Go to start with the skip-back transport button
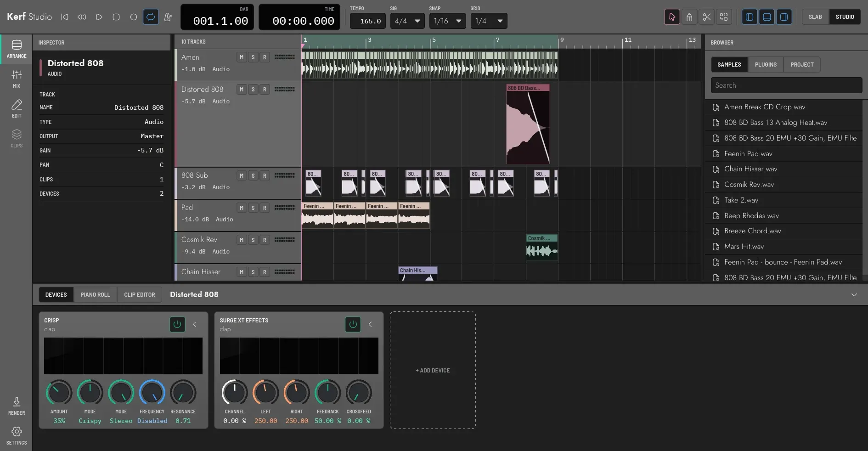Screen dimensions: 868x451 point(65,17)
